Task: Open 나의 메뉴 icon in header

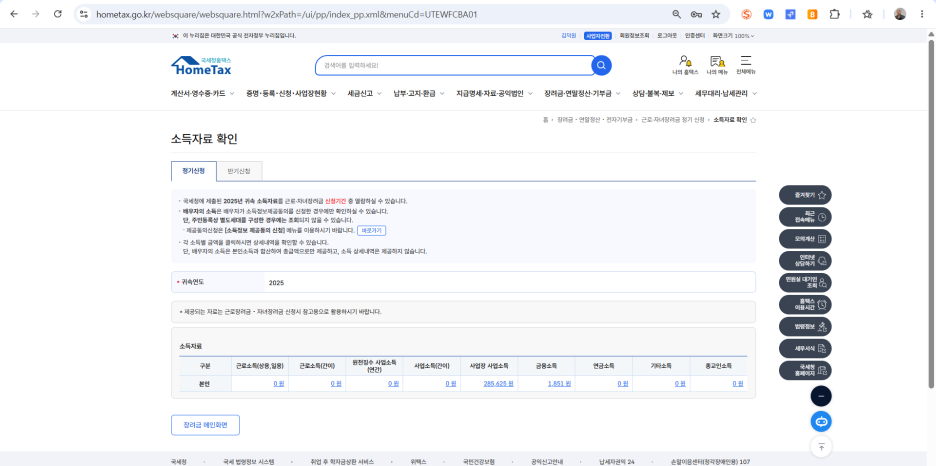Action: pos(717,65)
